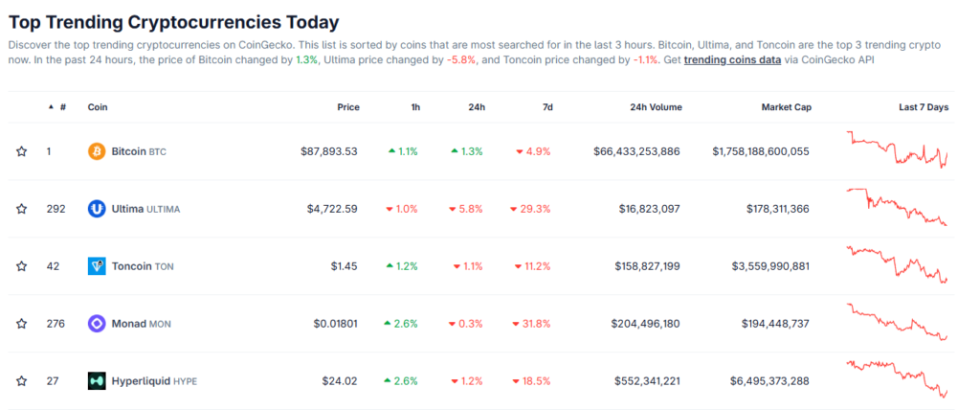Click the Ultima coin logo
Screen dimensions: 980x410
[97, 209]
